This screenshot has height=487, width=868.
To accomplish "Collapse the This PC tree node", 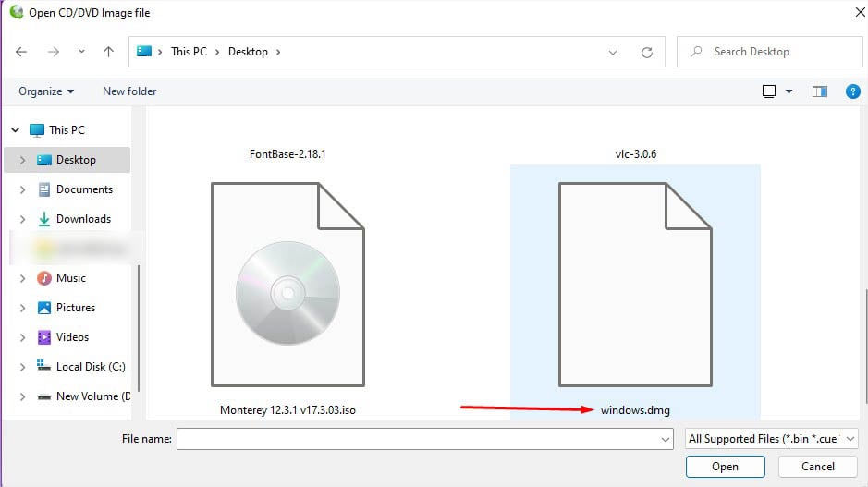I will click(16, 130).
